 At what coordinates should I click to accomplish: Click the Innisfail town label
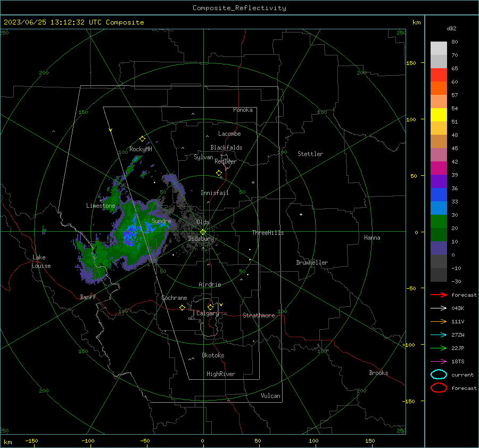click(x=214, y=193)
